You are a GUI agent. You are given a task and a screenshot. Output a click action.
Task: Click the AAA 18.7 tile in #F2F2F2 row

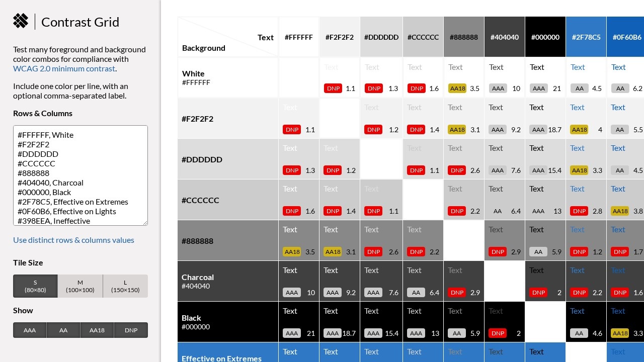point(545,118)
